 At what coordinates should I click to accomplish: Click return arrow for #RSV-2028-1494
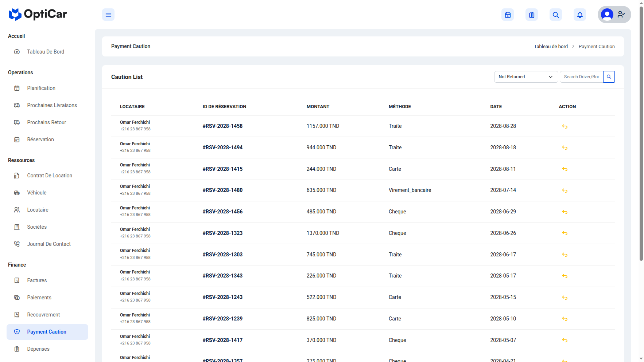pos(565,147)
